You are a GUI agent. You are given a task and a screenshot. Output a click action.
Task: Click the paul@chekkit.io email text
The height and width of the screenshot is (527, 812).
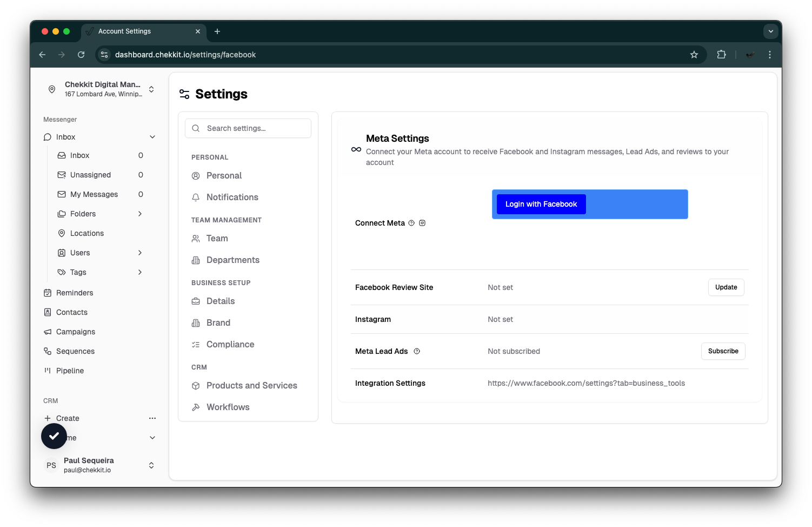tap(87, 470)
